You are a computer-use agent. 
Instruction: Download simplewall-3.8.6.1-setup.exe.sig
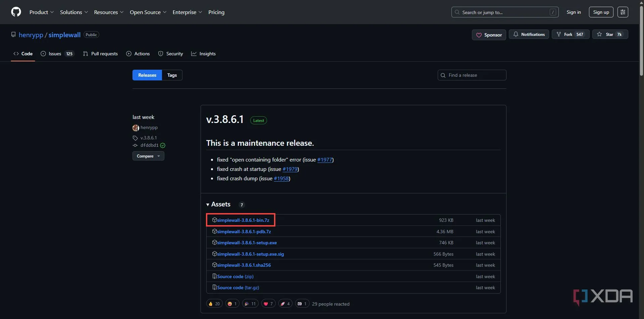250,254
